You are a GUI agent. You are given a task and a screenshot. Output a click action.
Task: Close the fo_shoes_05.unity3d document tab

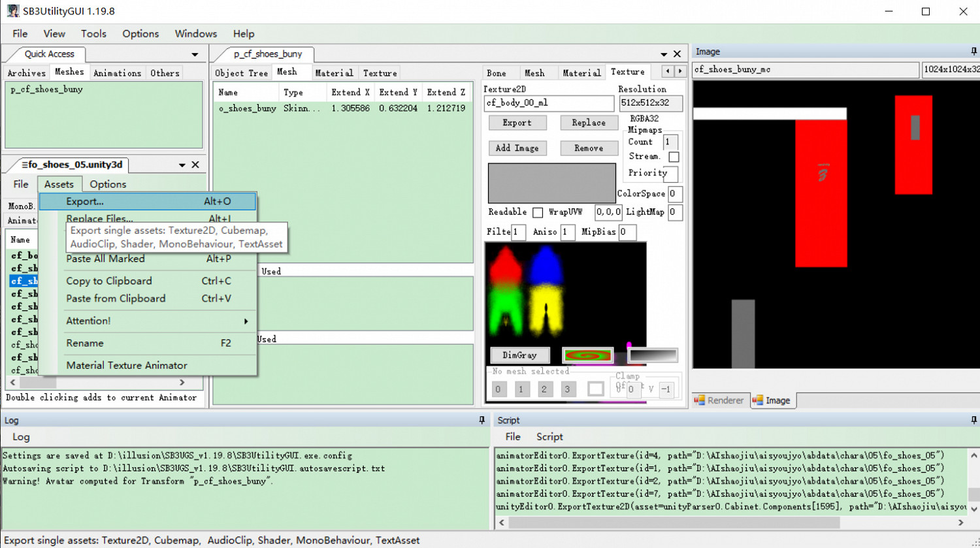click(x=195, y=165)
